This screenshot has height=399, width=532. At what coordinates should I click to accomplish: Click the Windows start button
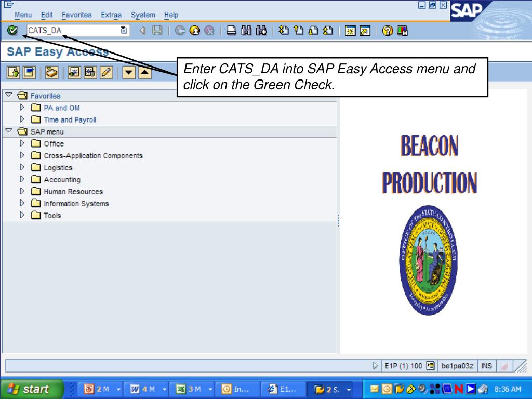pyautogui.click(x=31, y=389)
